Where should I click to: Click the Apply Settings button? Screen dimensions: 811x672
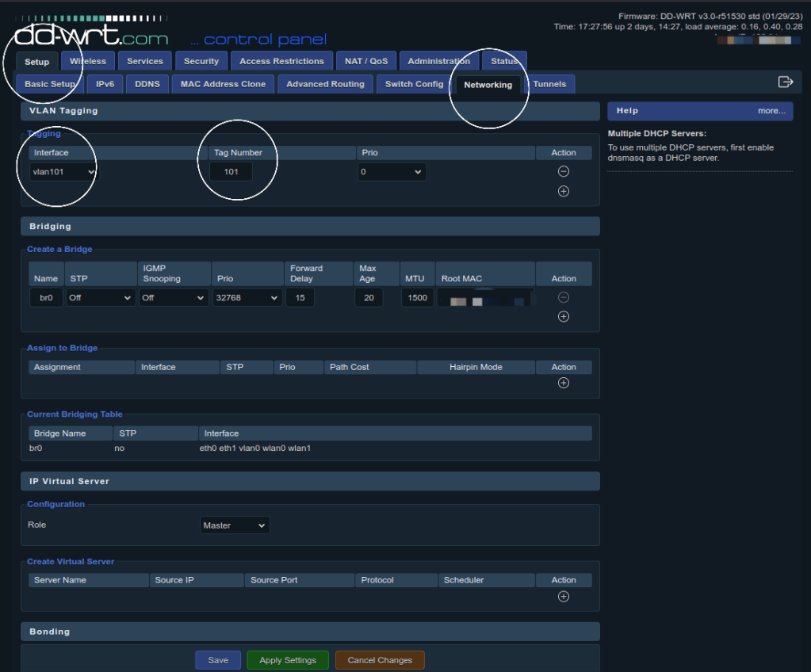(x=288, y=660)
